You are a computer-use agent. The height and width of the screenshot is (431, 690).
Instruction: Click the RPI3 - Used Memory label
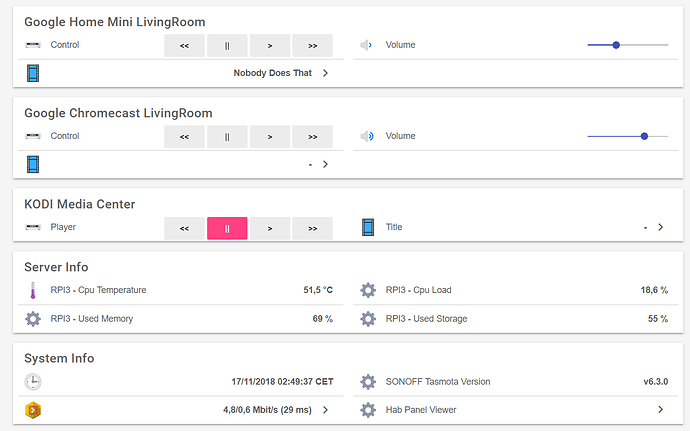[92, 319]
